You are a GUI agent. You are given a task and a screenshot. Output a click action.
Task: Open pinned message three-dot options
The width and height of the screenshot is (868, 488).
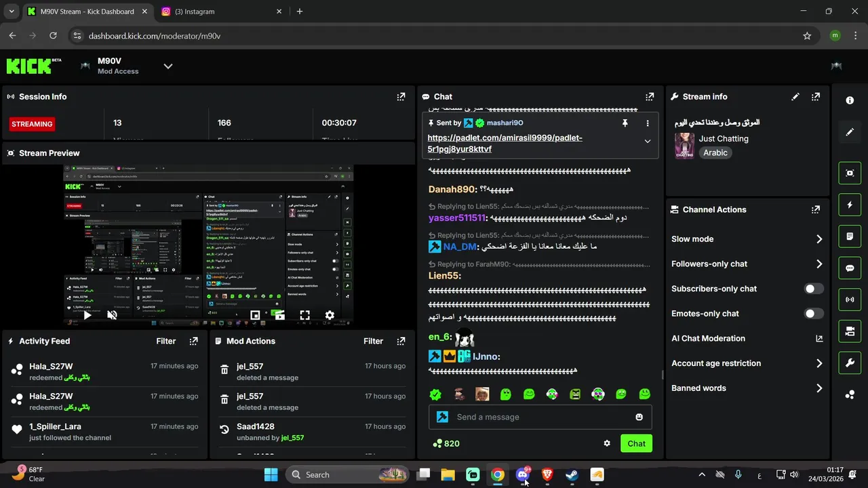pos(648,123)
